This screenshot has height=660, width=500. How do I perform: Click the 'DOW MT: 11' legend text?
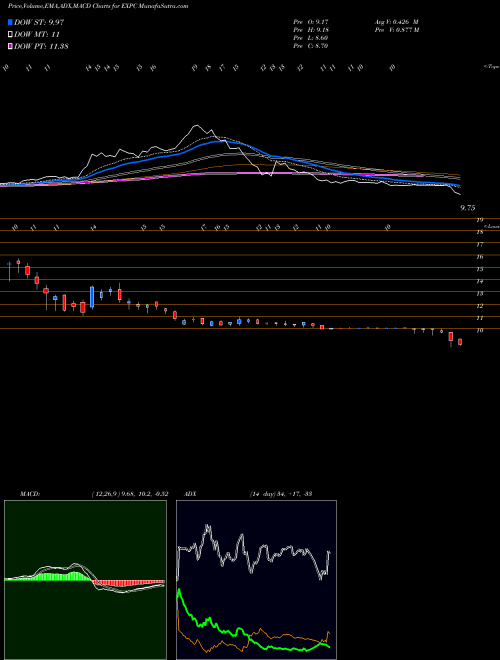[x=37, y=34]
